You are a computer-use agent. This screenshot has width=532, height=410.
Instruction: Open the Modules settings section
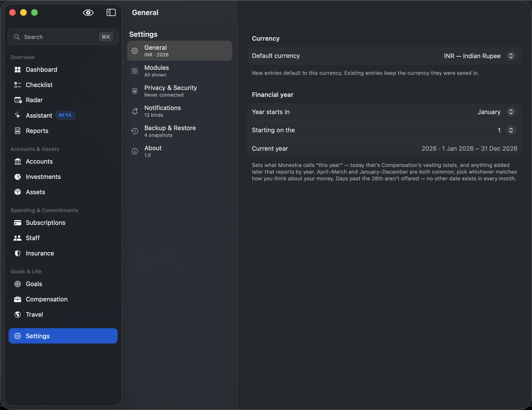[179, 71]
